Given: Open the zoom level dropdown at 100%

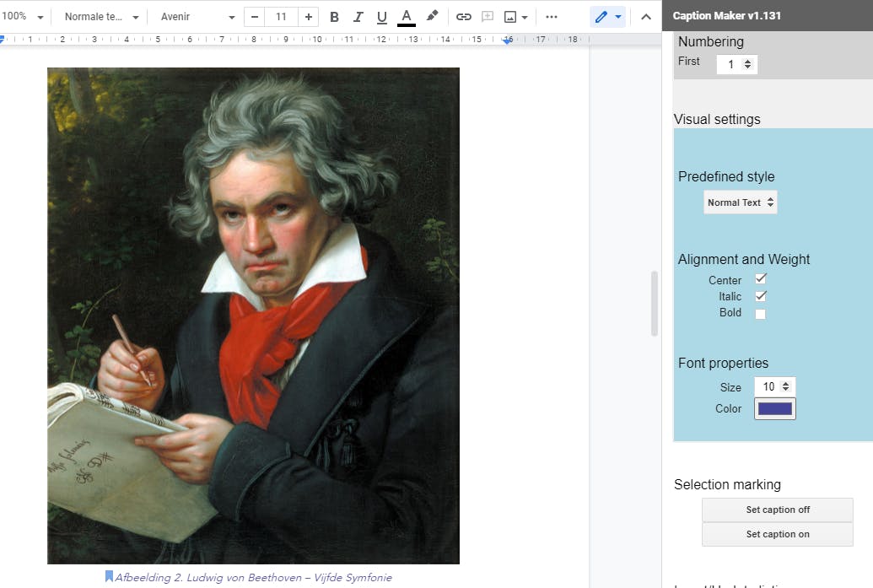Looking at the screenshot, I should [22, 17].
